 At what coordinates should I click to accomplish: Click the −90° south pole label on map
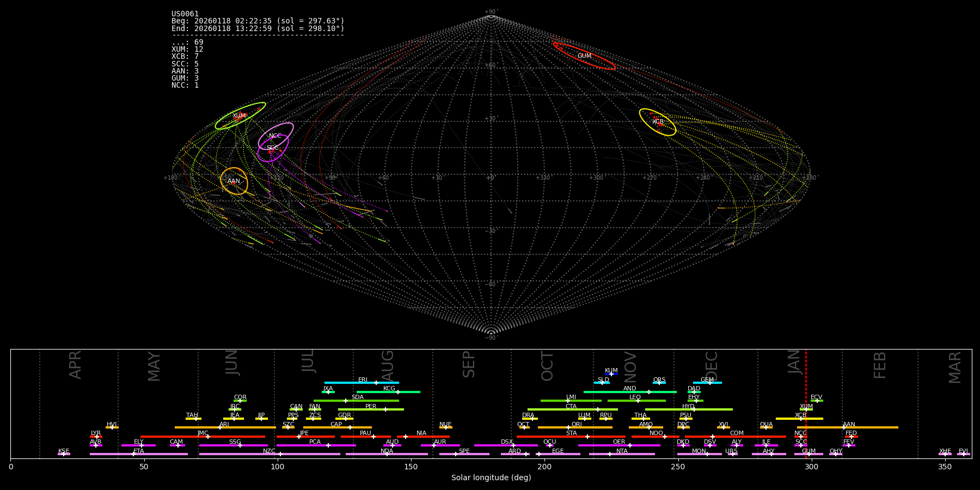click(x=491, y=338)
